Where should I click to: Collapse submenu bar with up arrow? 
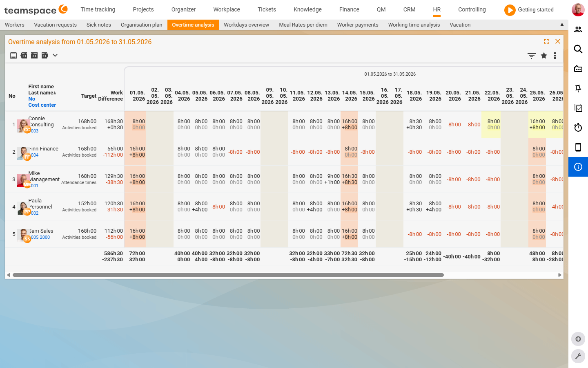point(562,25)
